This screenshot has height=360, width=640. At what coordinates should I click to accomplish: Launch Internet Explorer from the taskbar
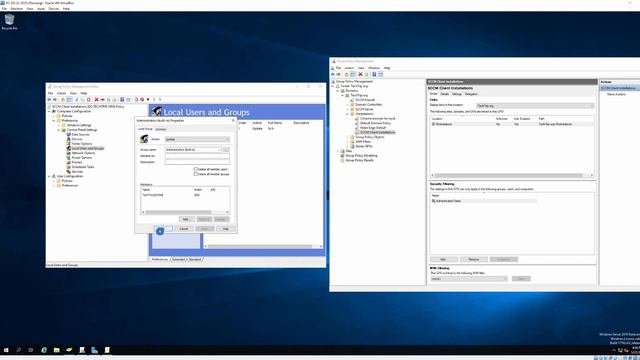click(44, 350)
